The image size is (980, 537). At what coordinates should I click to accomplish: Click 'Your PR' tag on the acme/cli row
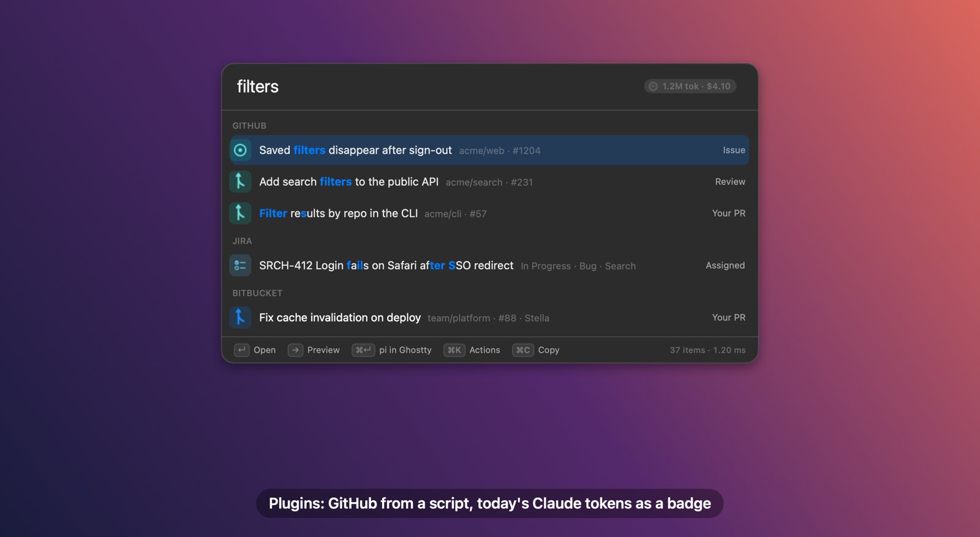(x=729, y=213)
